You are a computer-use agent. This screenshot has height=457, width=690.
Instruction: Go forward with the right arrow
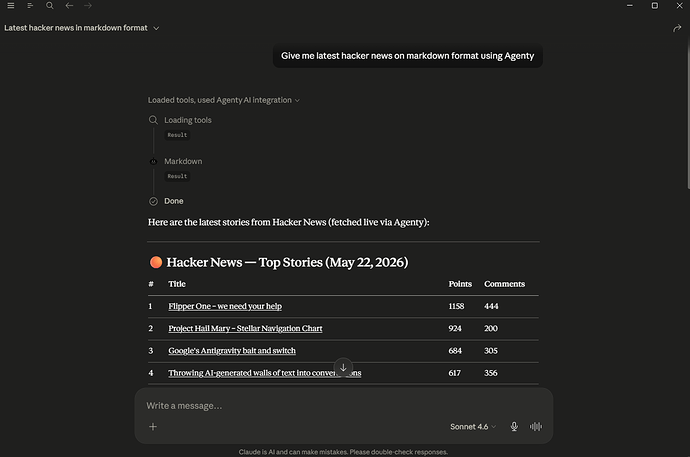click(x=88, y=6)
